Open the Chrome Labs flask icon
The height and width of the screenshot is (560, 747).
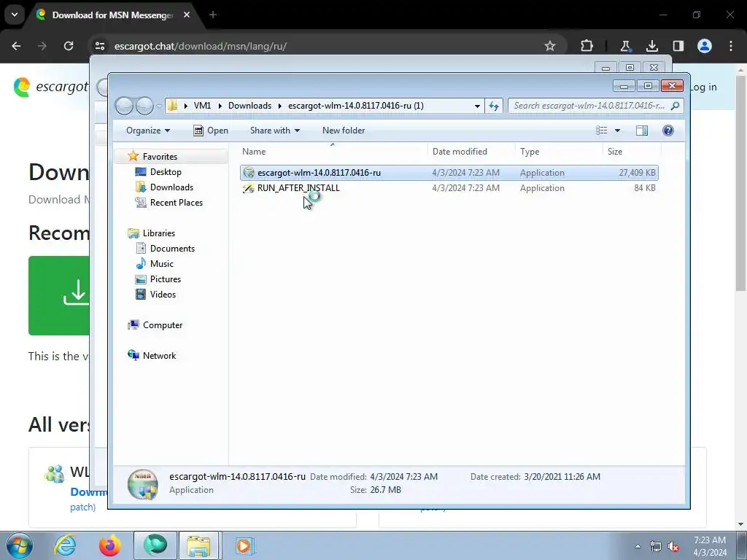point(625,46)
